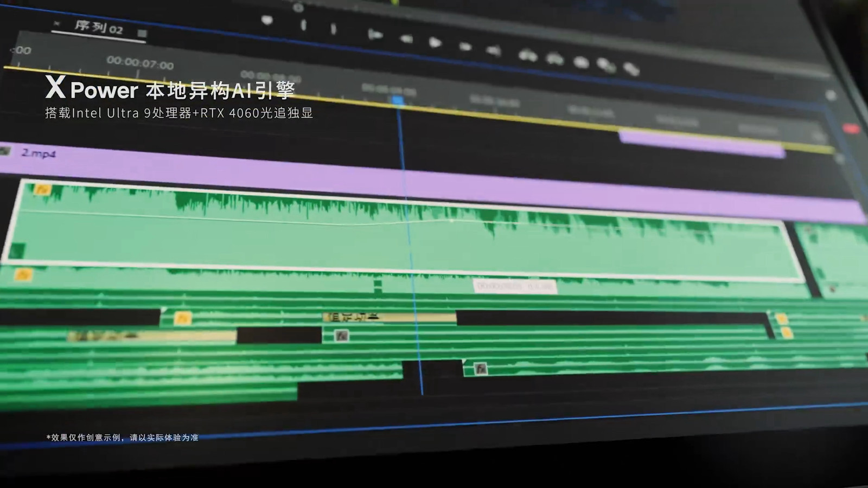
Task: Click the blue playhead handle on the ruler
Action: pyautogui.click(x=398, y=100)
